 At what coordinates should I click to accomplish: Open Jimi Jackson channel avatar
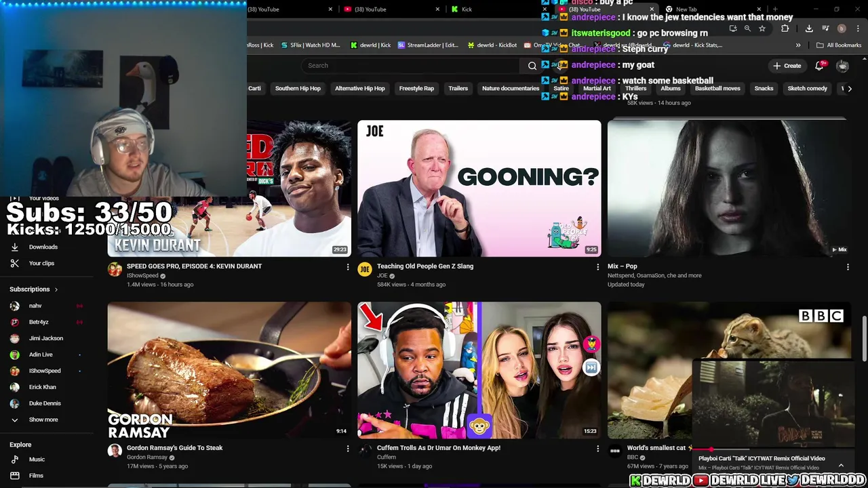click(15, 338)
